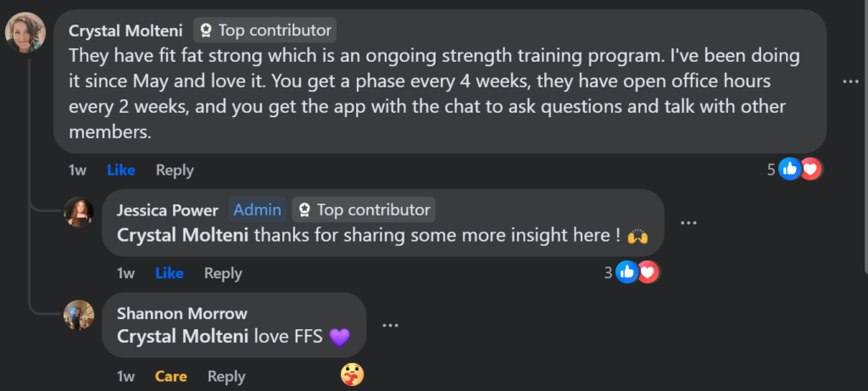This screenshot has height=391, width=868.
Task: Reply to Shannon Morrow's comment
Action: click(x=226, y=377)
